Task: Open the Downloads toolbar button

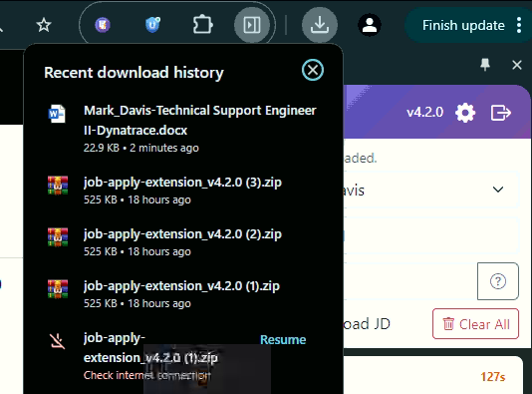Action: coord(320,25)
